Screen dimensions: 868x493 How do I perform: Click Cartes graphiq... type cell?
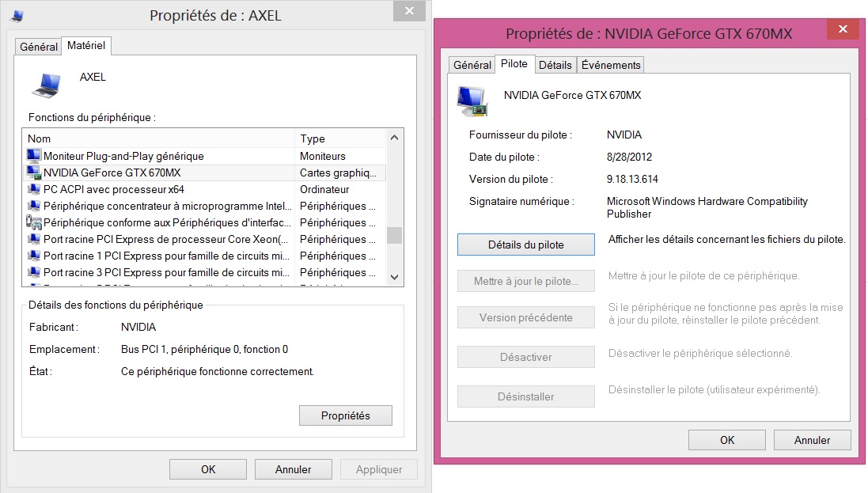[x=338, y=173]
